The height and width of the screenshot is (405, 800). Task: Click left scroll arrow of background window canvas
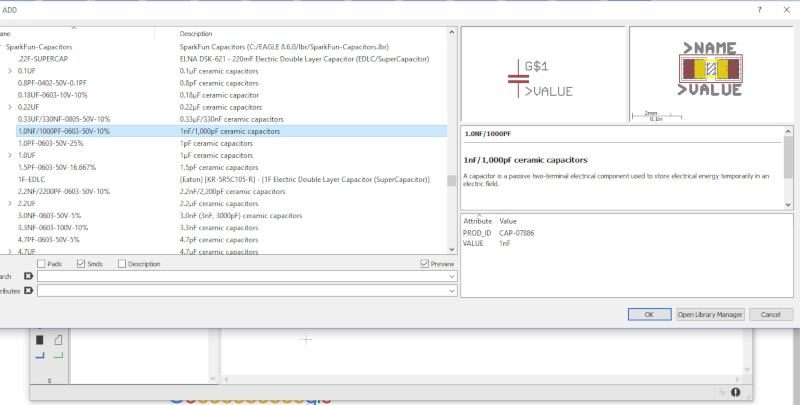227,379
